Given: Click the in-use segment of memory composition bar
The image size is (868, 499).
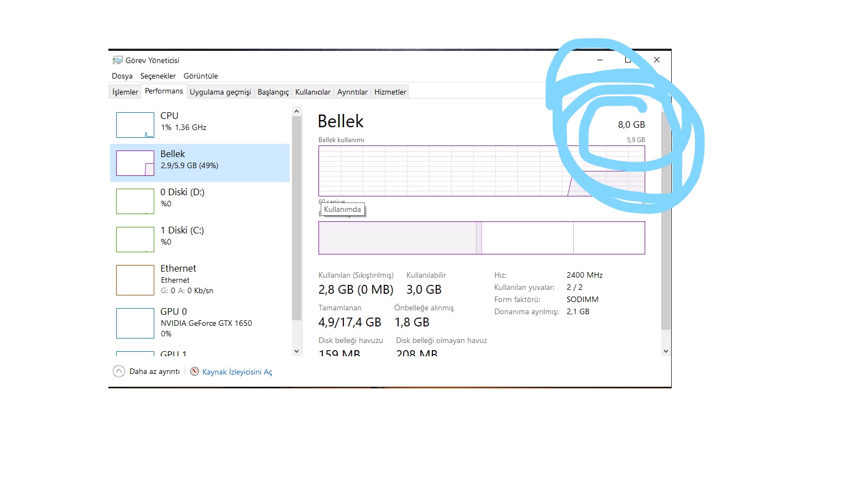Looking at the screenshot, I should (x=398, y=238).
